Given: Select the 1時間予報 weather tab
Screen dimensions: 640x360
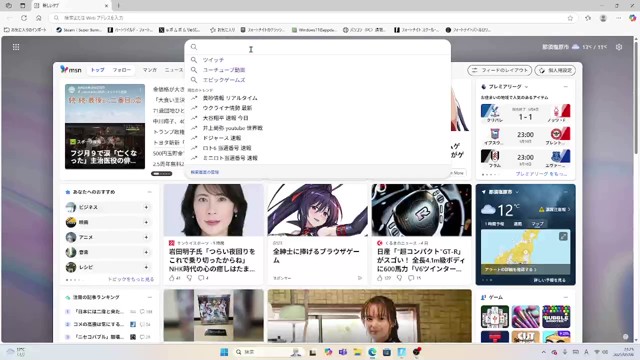Looking at the screenshot, I should (x=494, y=224).
